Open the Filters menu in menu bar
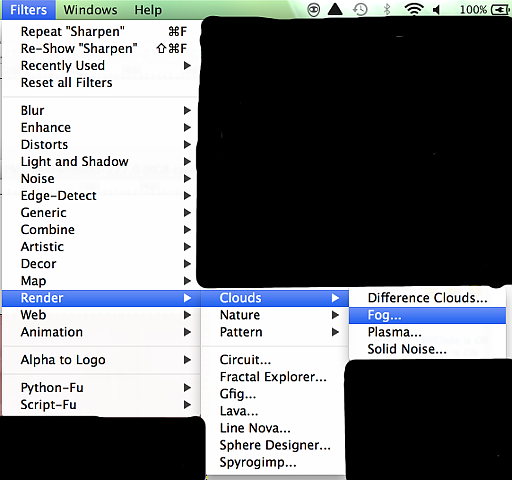The width and height of the screenshot is (512, 480). pos(28,10)
